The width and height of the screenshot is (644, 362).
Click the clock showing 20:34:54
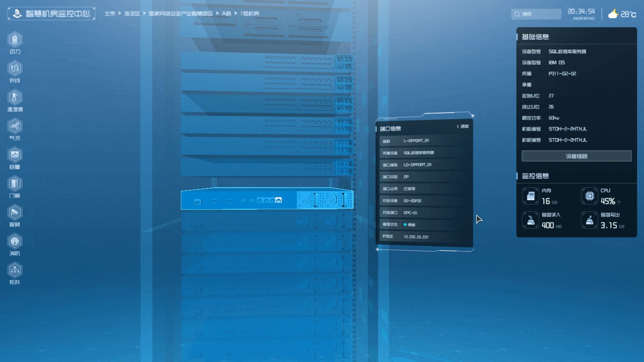coord(581,12)
